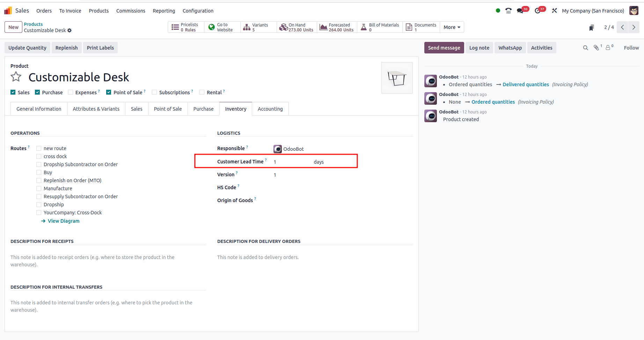Click the receipts description note field
This screenshot has height=340, width=644.
(108, 261)
